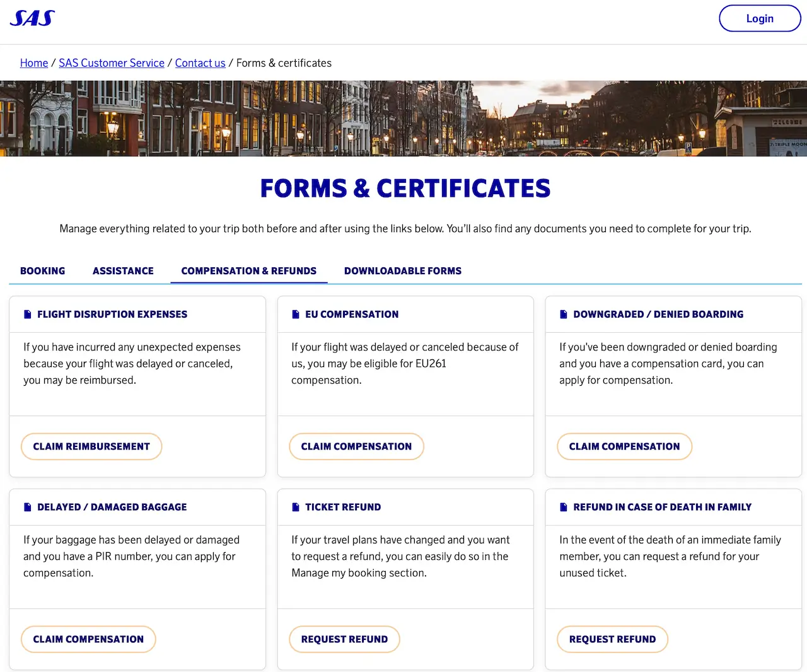Screen dimensions: 807x672
Task: Click the SAS logo
Action: coord(32,18)
